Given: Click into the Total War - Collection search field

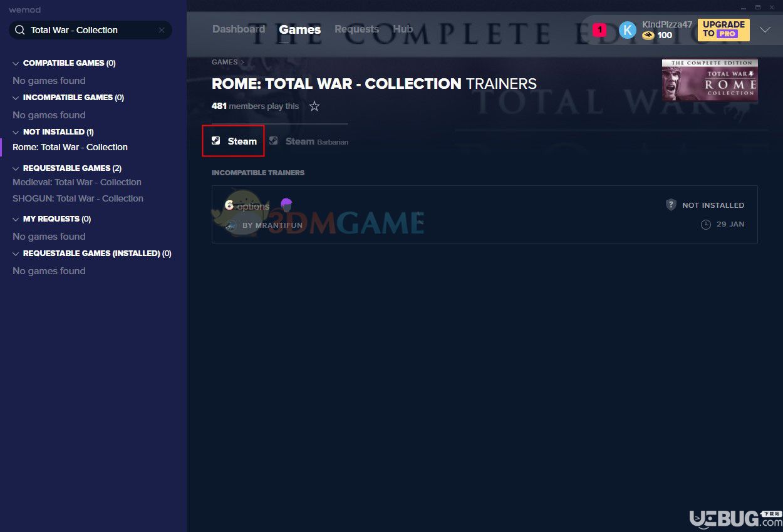Looking at the screenshot, I should click(90, 30).
